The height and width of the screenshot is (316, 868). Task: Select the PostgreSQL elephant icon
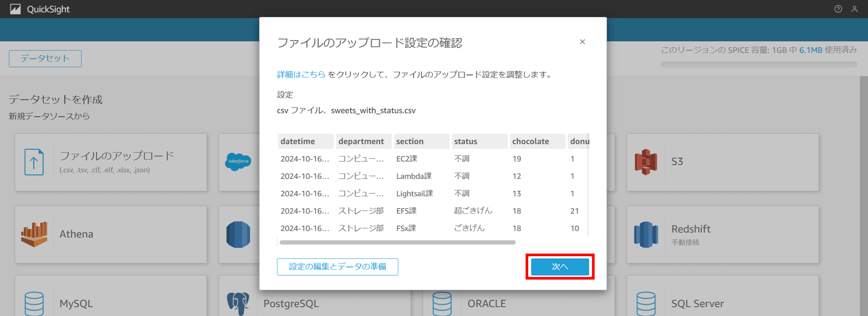[238, 303]
